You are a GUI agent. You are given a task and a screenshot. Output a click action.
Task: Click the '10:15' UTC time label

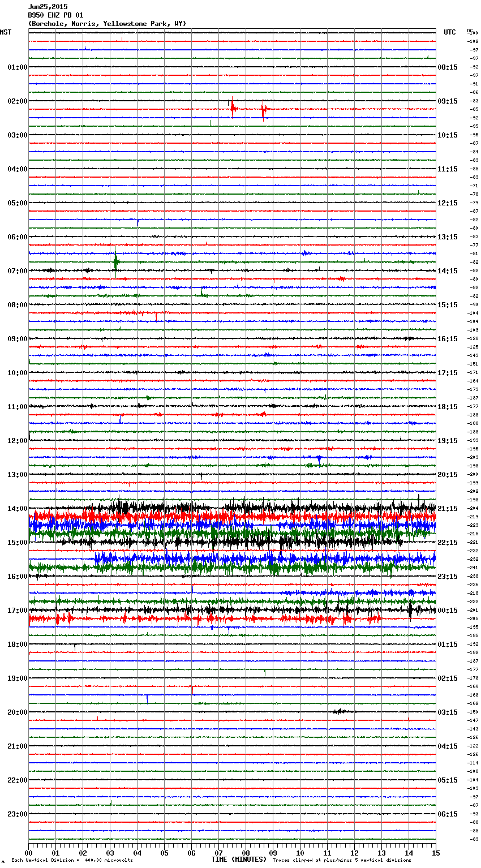448,135
